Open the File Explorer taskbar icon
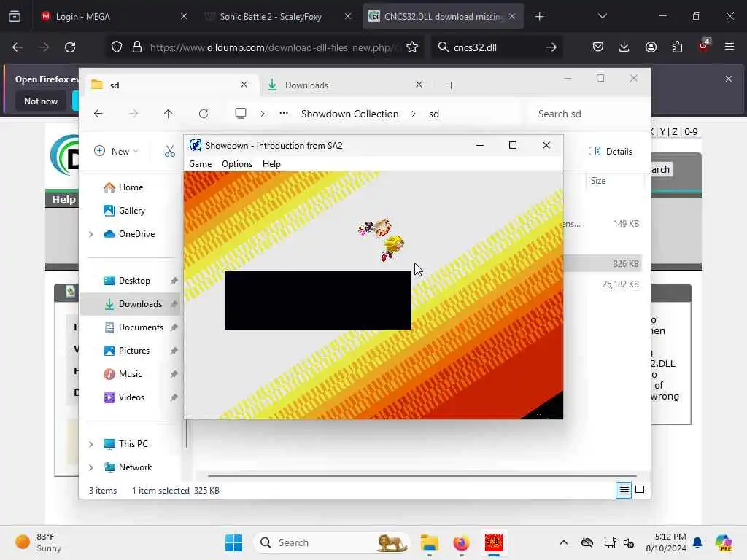747x560 pixels. [429, 542]
